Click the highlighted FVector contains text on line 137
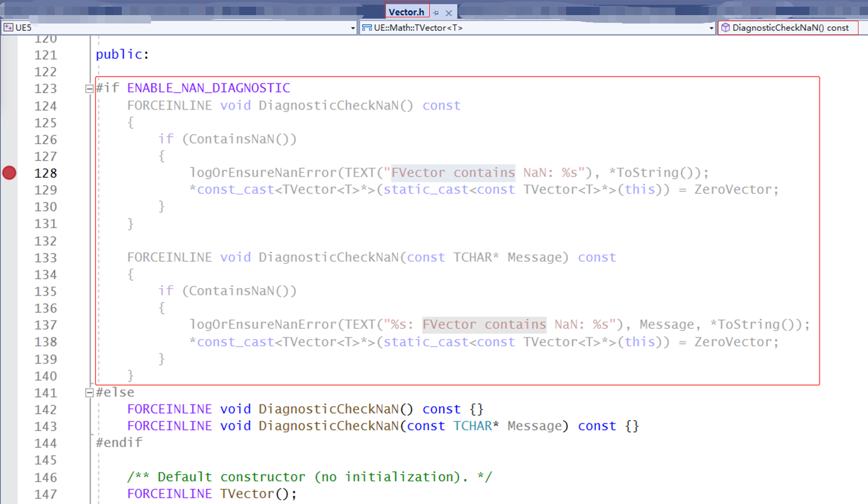 (x=484, y=324)
